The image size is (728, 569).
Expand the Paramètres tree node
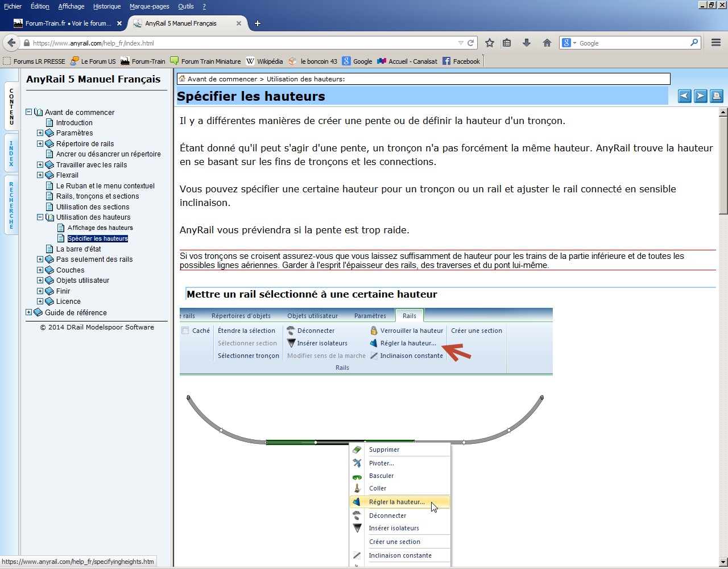pyautogui.click(x=40, y=133)
